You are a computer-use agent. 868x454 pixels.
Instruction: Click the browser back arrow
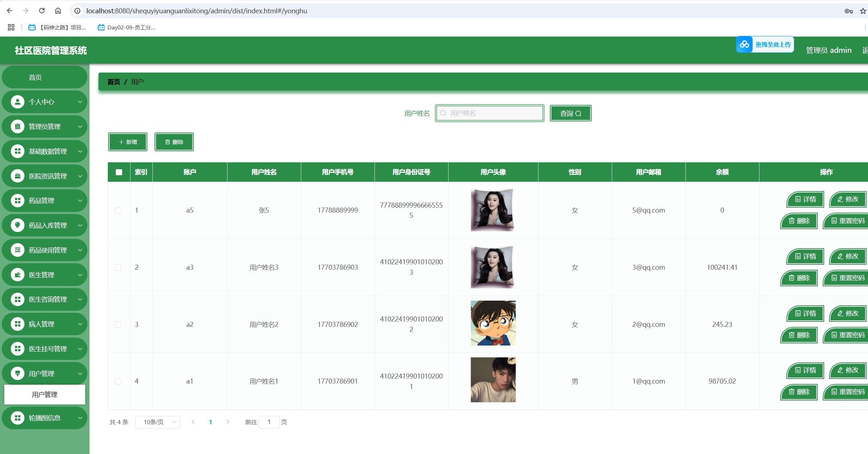click(x=10, y=11)
